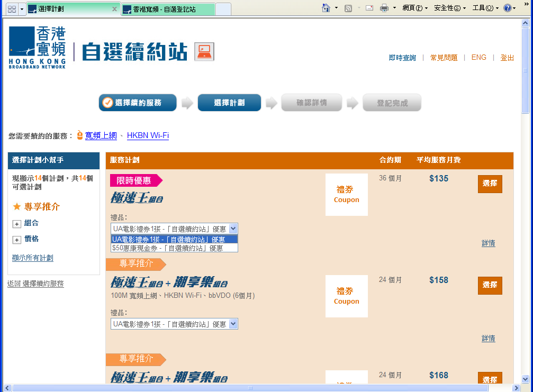Open the Help question mark icon
The width and height of the screenshot is (533, 392).
(x=508, y=8)
